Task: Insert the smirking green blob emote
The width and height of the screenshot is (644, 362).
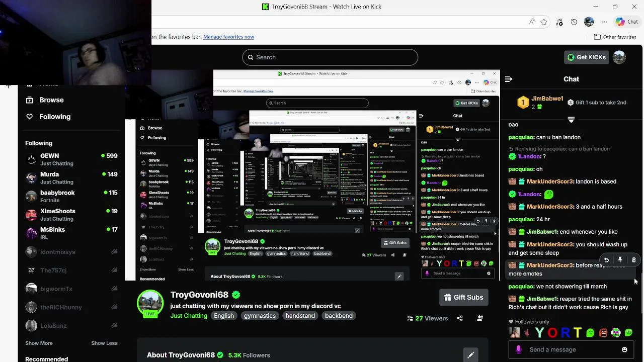Action: (x=628, y=333)
